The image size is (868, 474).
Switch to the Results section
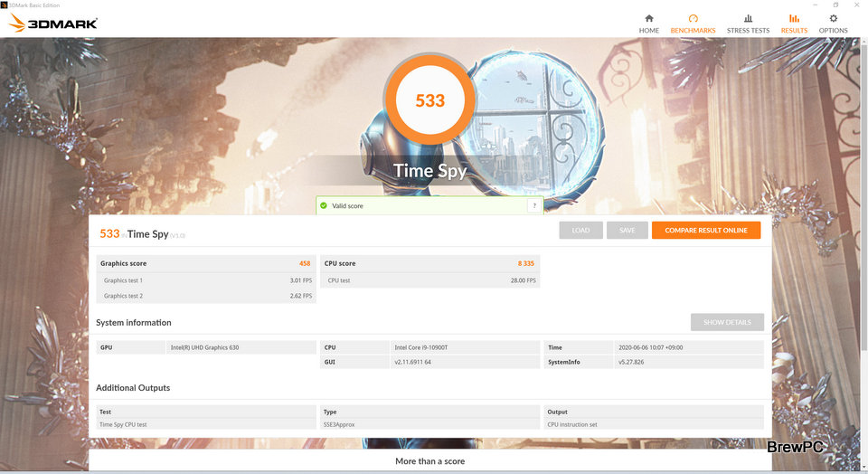(x=794, y=24)
